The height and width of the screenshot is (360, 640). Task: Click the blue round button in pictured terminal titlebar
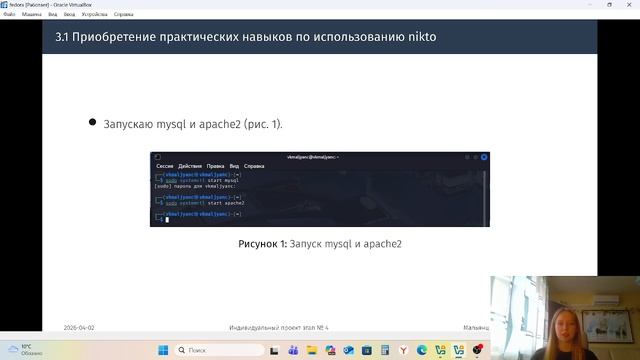[484, 157]
